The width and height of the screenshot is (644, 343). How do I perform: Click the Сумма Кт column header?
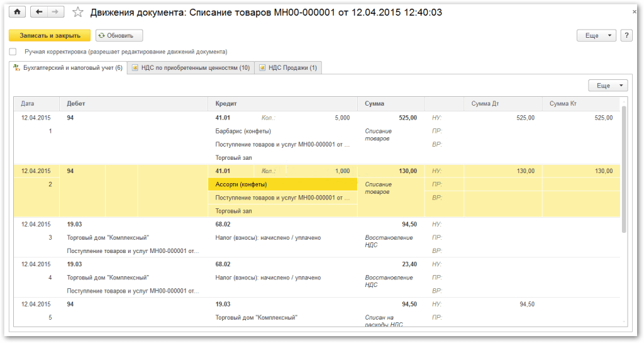pyautogui.click(x=562, y=103)
